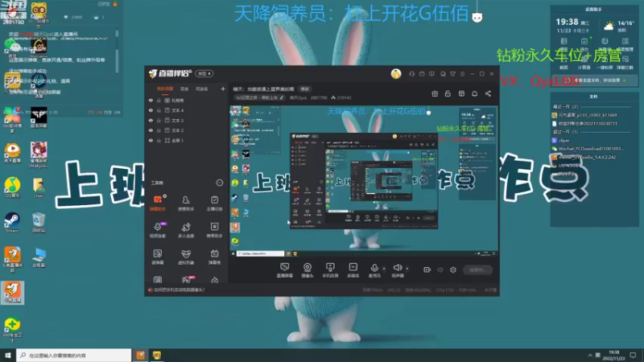Open the Steam desktop shortcut

tap(12, 223)
